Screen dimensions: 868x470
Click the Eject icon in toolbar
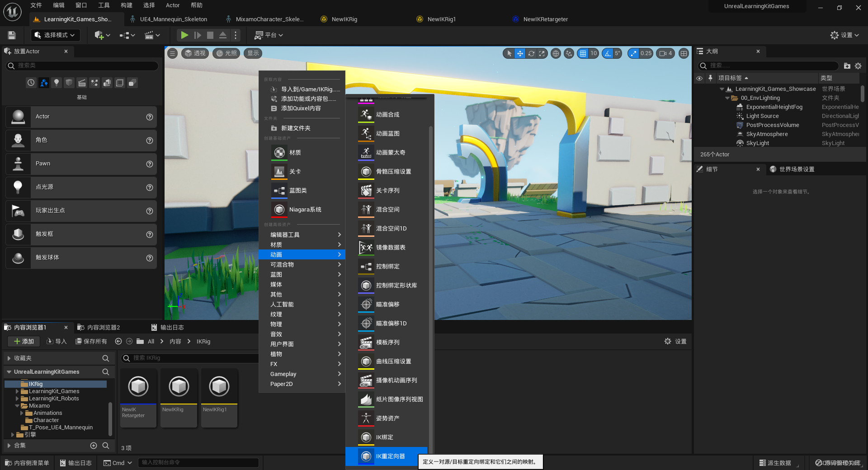click(x=223, y=35)
